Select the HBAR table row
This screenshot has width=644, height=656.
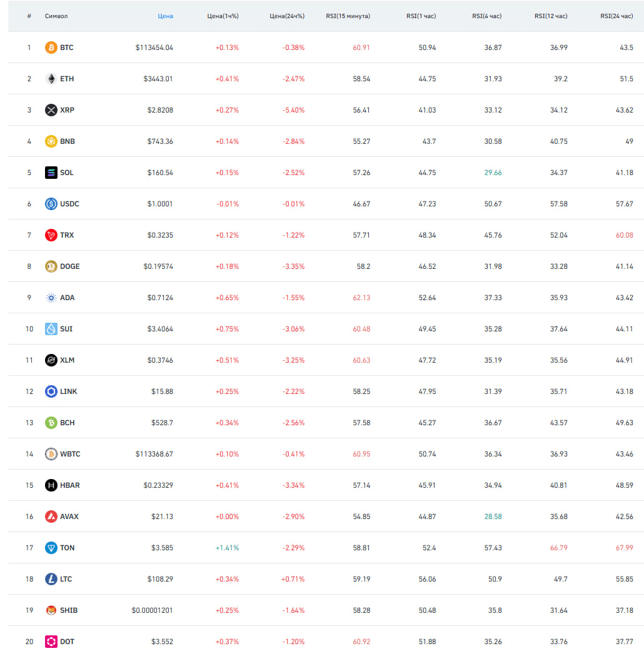pos(326,485)
